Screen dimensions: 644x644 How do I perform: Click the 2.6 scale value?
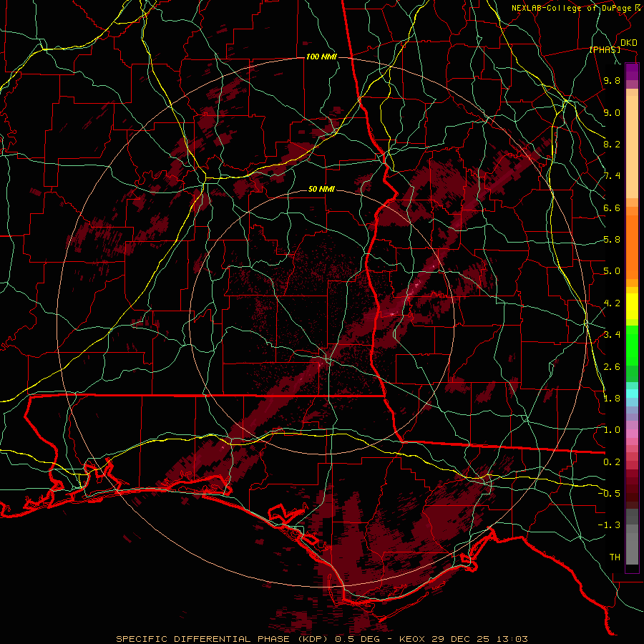click(x=612, y=367)
